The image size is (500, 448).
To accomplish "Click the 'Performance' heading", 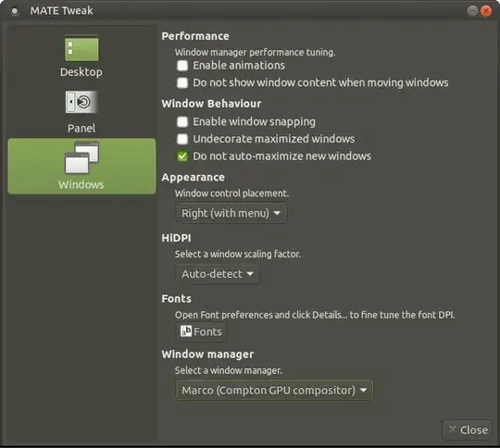I will coord(195,36).
